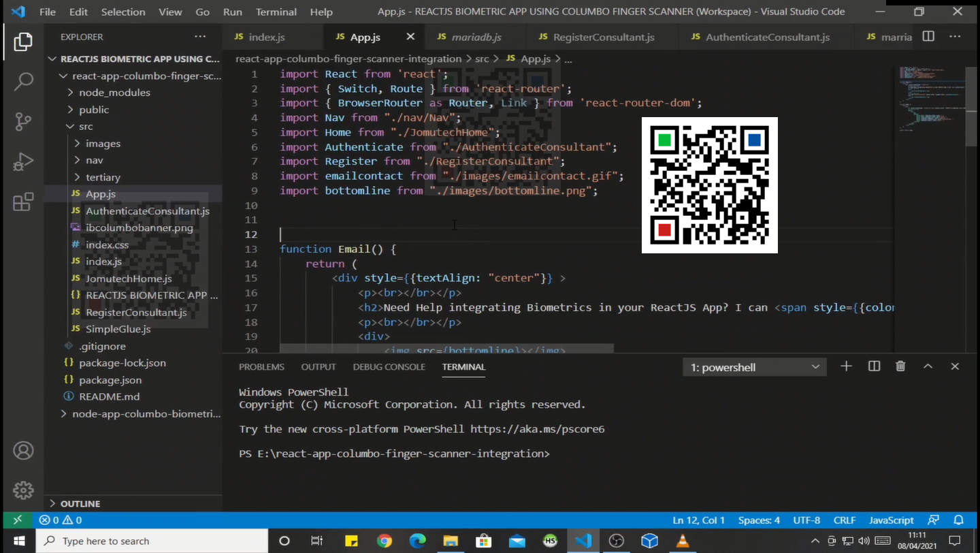Open the Manage gear menu
The width and height of the screenshot is (980, 553).
coord(23,490)
